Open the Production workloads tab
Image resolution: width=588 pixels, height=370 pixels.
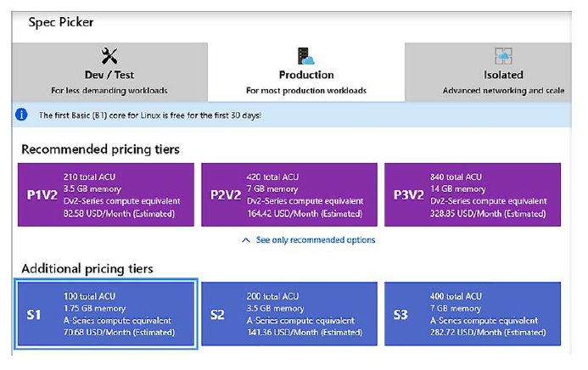[x=305, y=73]
